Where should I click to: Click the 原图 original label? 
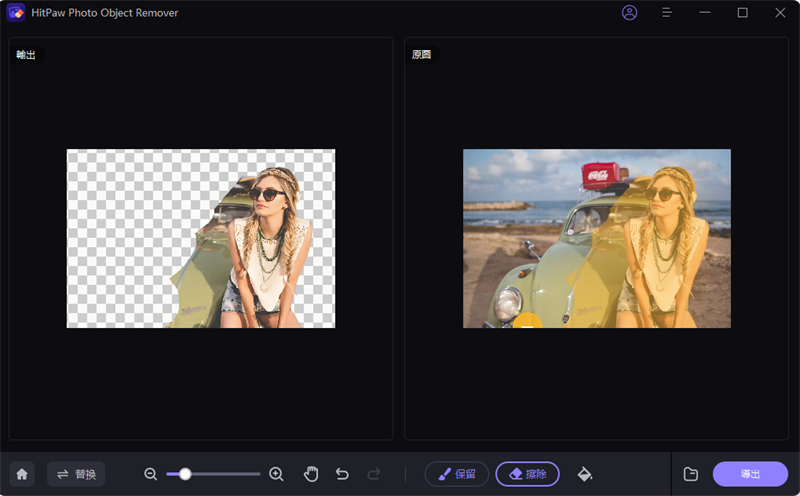[421, 55]
